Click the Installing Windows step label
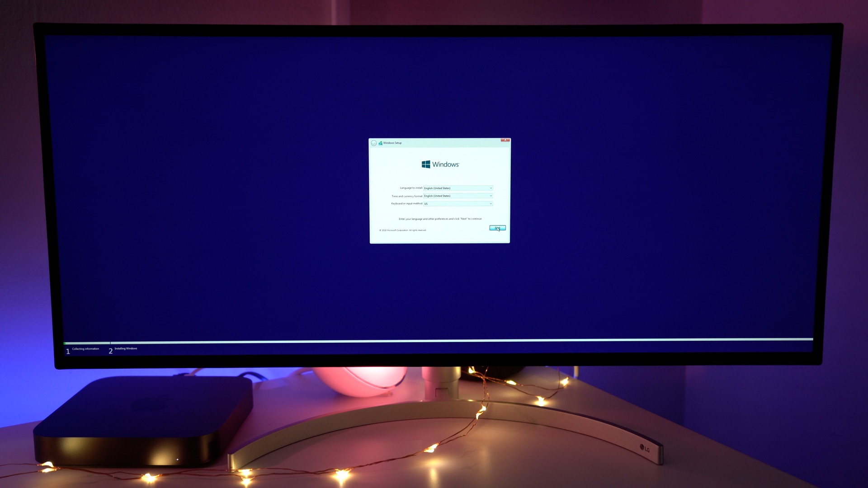 point(126,348)
